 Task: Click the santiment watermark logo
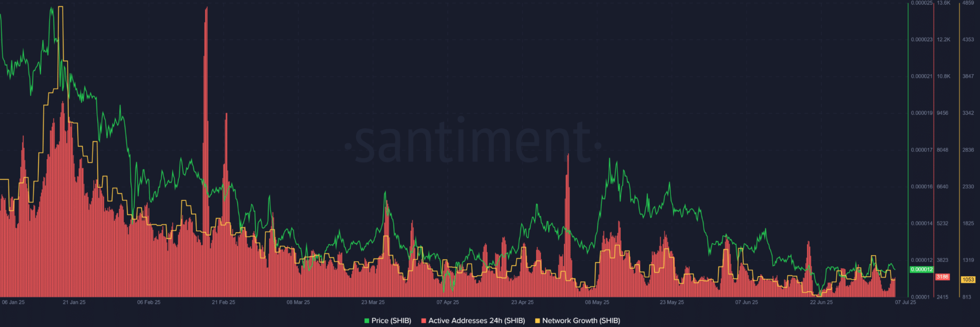tap(473, 140)
